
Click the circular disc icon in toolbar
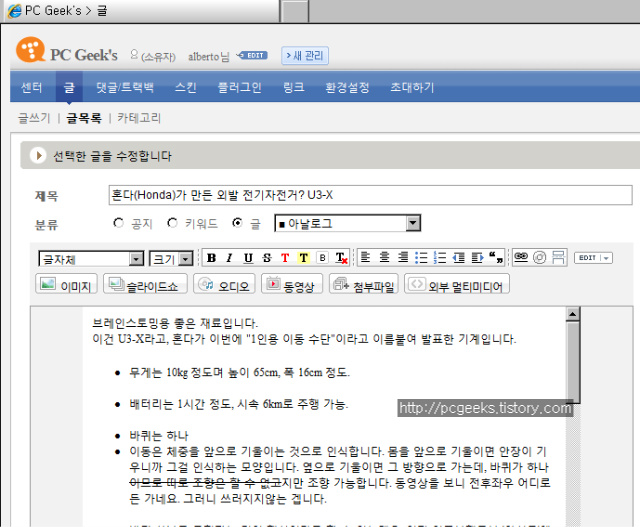[540, 258]
